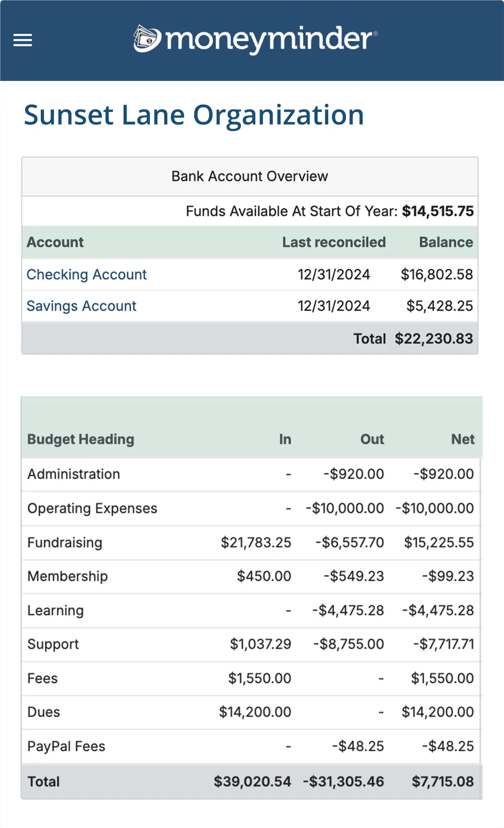This screenshot has width=504, height=828.
Task: Select the Operating Expenses budget row
Action: click(92, 508)
